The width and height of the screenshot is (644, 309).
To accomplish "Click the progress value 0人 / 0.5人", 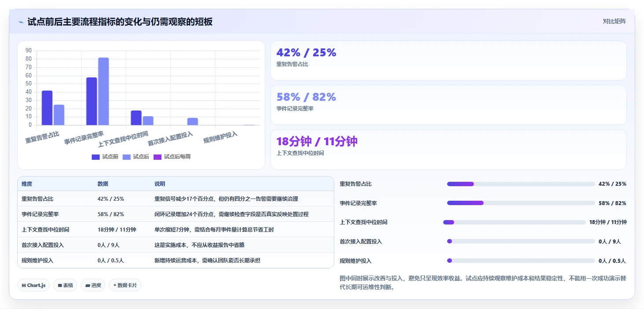I will tap(612, 261).
